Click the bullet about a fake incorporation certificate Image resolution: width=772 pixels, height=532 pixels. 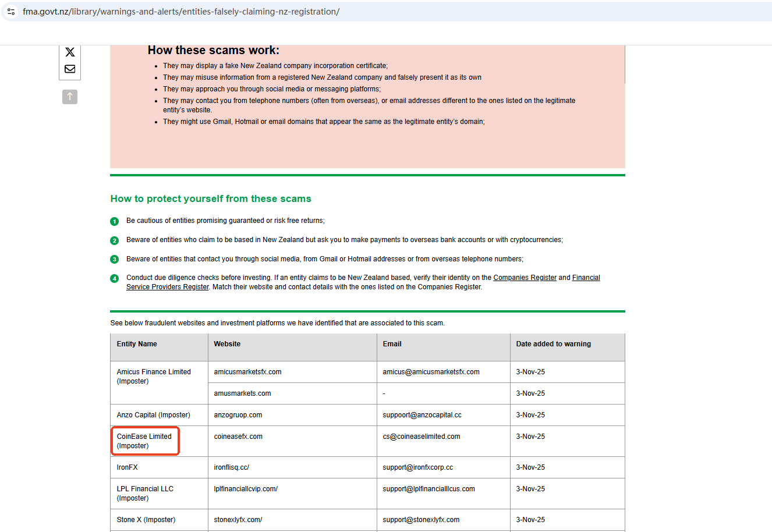click(275, 66)
